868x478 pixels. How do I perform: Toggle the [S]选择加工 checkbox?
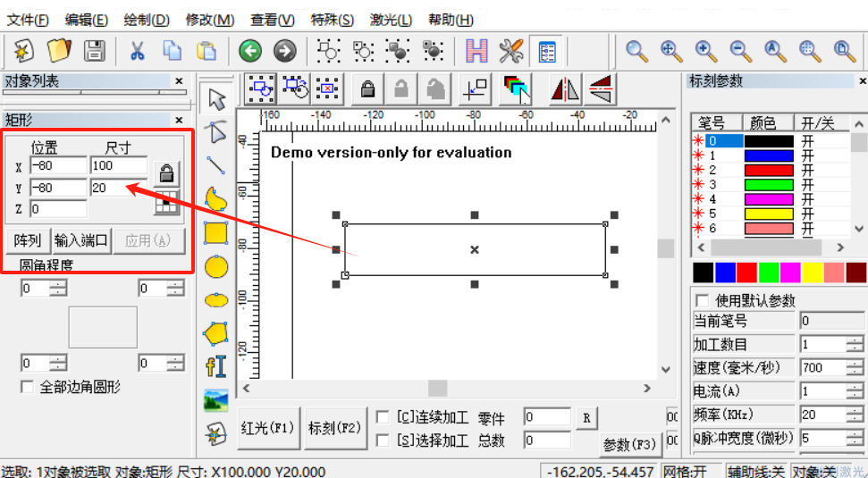coord(382,440)
